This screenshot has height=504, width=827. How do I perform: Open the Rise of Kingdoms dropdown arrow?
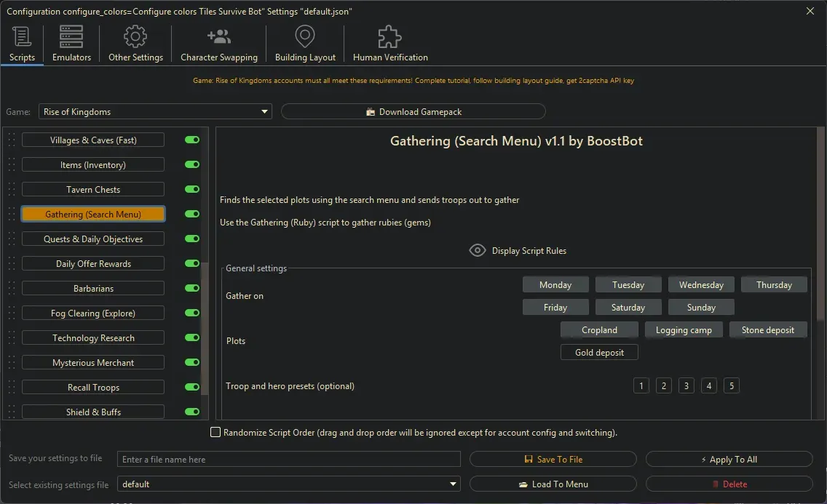coord(264,111)
